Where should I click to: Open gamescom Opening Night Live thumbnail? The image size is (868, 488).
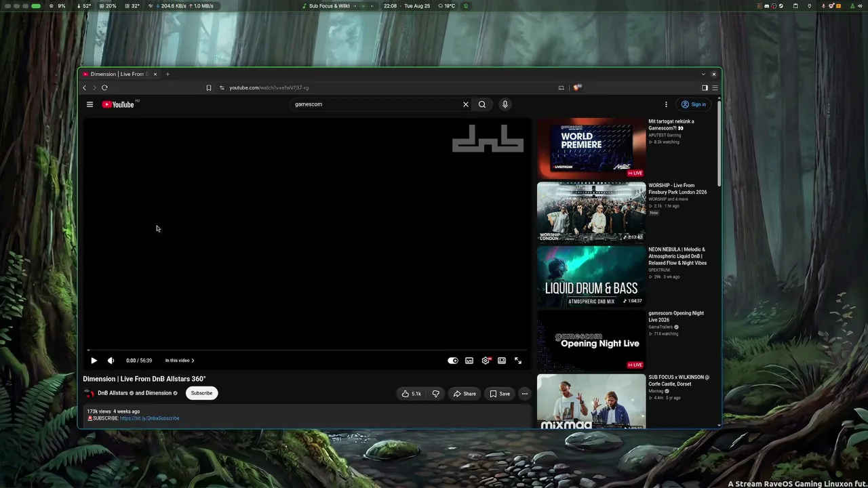coord(591,340)
